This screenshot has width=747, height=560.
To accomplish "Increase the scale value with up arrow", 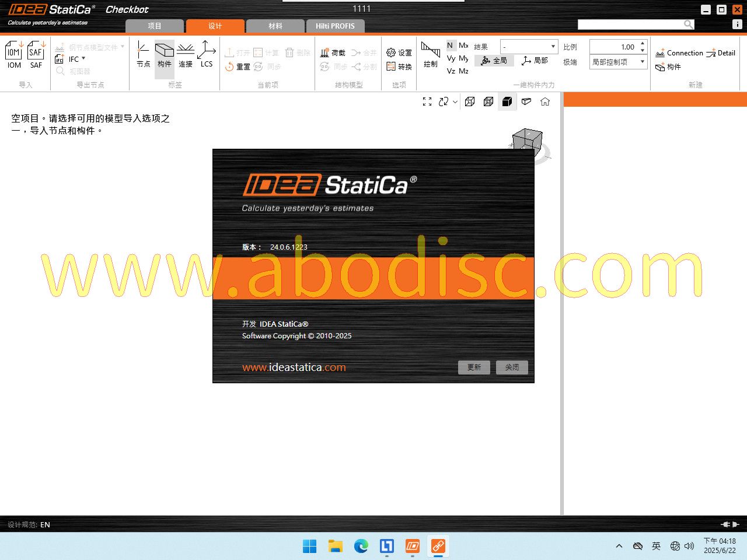I will pos(643,44).
